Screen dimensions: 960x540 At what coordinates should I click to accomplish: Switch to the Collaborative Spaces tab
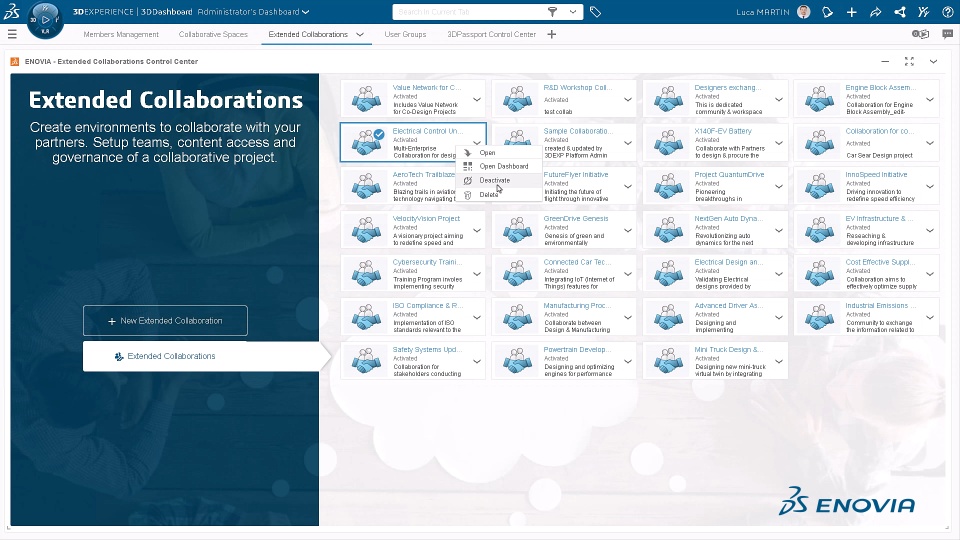[x=213, y=34]
